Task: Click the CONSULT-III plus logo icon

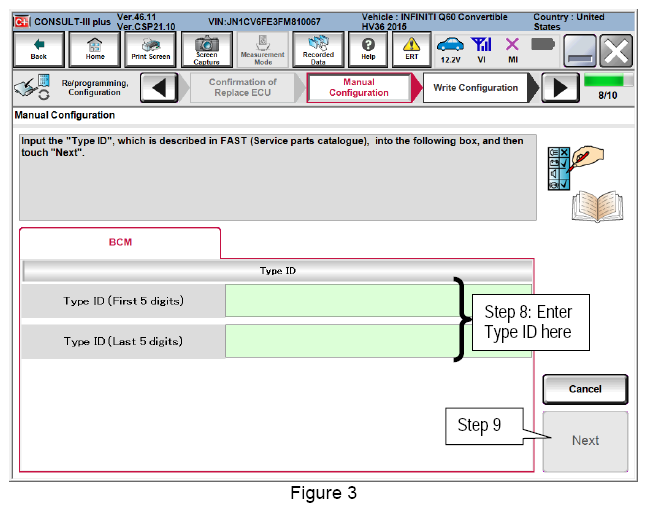Action: [22, 21]
